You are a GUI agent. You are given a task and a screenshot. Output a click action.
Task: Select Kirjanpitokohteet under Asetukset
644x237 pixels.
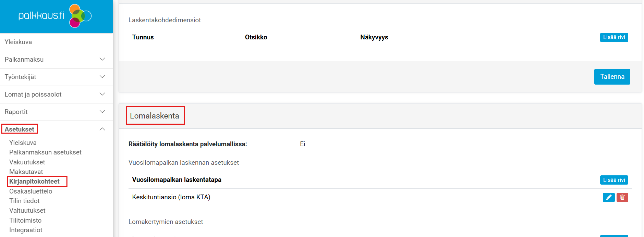click(34, 182)
